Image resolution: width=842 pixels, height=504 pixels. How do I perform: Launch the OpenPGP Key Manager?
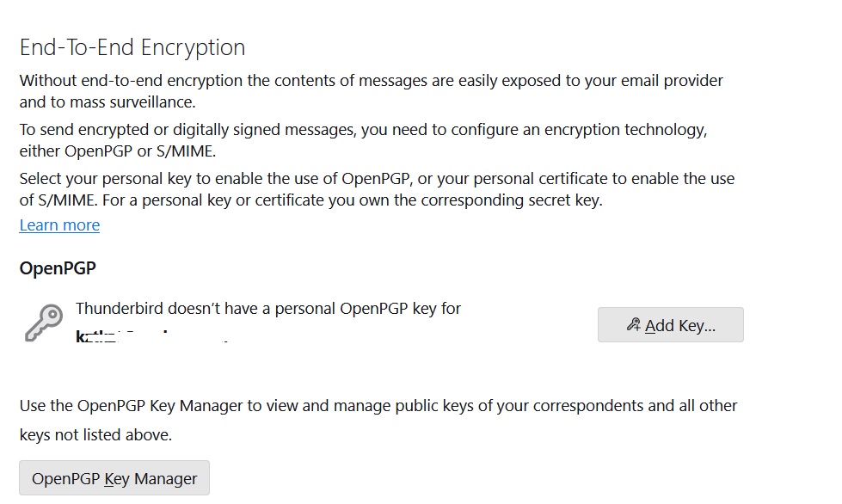[x=114, y=477]
